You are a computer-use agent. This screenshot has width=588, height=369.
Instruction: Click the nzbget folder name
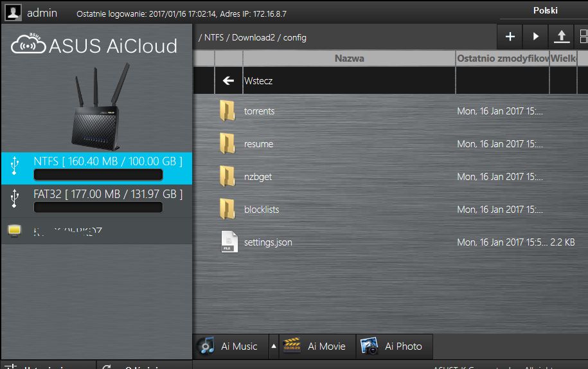click(258, 177)
